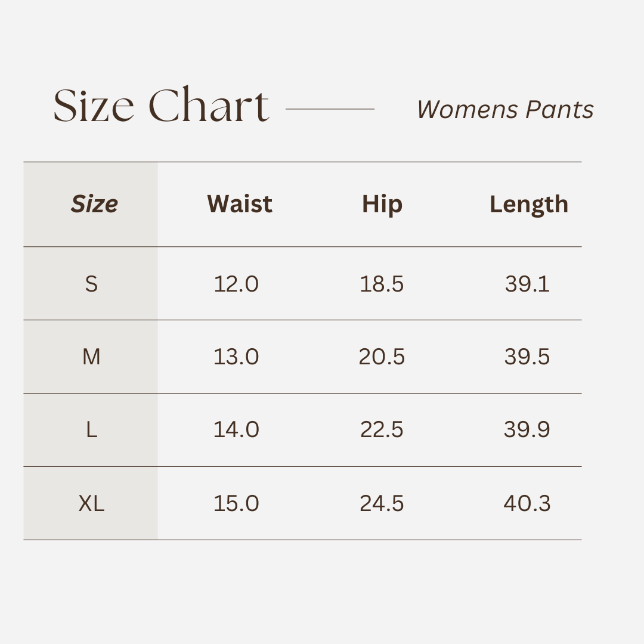The height and width of the screenshot is (644, 644).
Task: Select the 39.1 length value
Action: pos(527,284)
